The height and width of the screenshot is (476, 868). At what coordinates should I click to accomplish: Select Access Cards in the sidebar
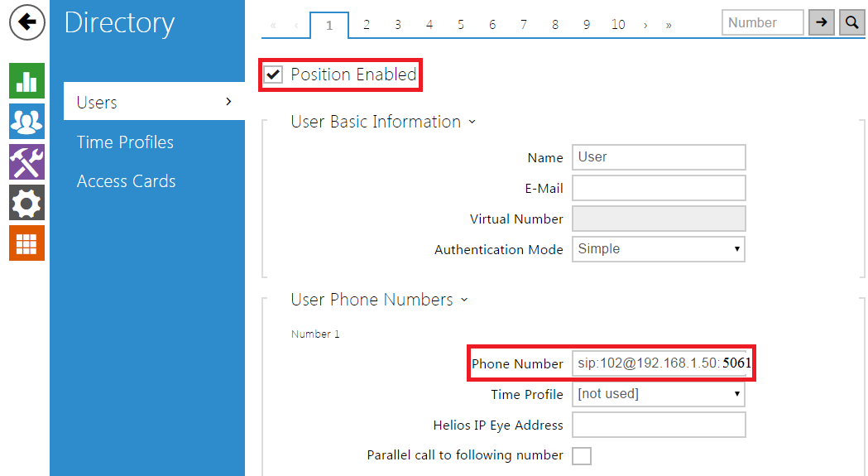point(126,181)
